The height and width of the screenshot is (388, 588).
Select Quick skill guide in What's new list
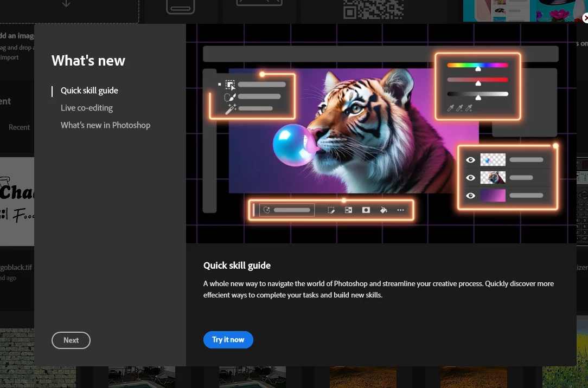coord(90,90)
